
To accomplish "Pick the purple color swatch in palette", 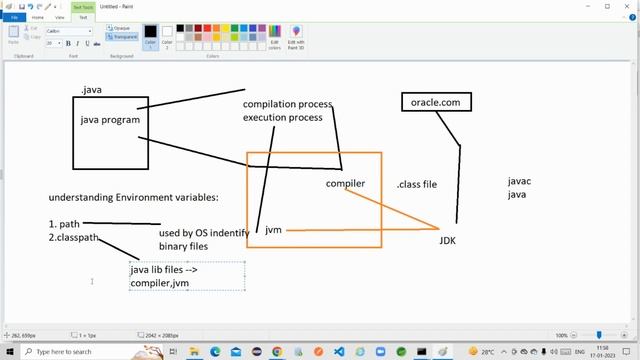I will pyautogui.click(x=262, y=28).
